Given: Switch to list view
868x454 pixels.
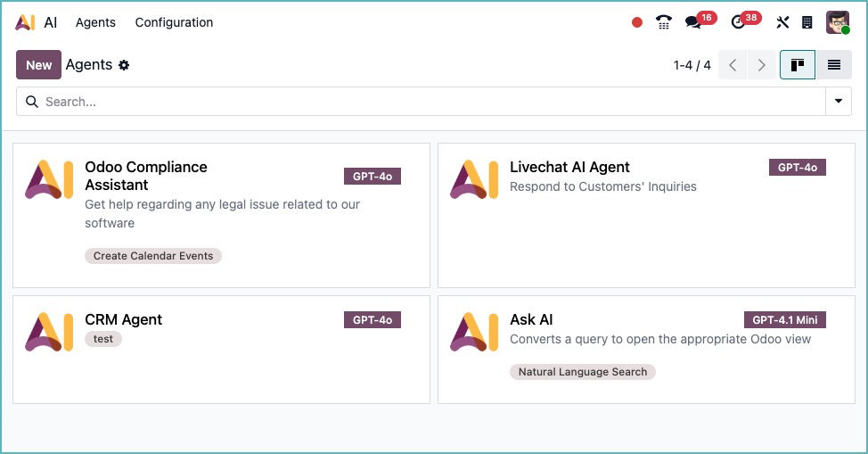Looking at the screenshot, I should click(x=834, y=65).
